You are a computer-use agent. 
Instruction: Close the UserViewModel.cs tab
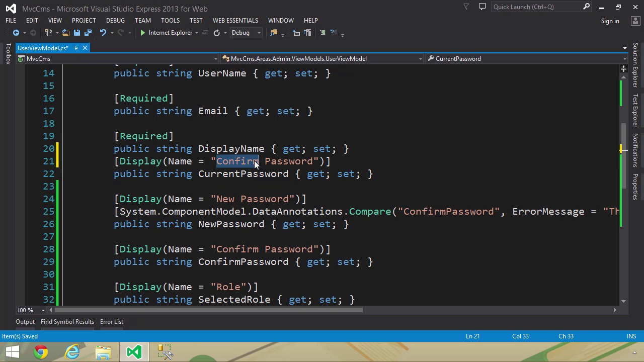(x=85, y=48)
